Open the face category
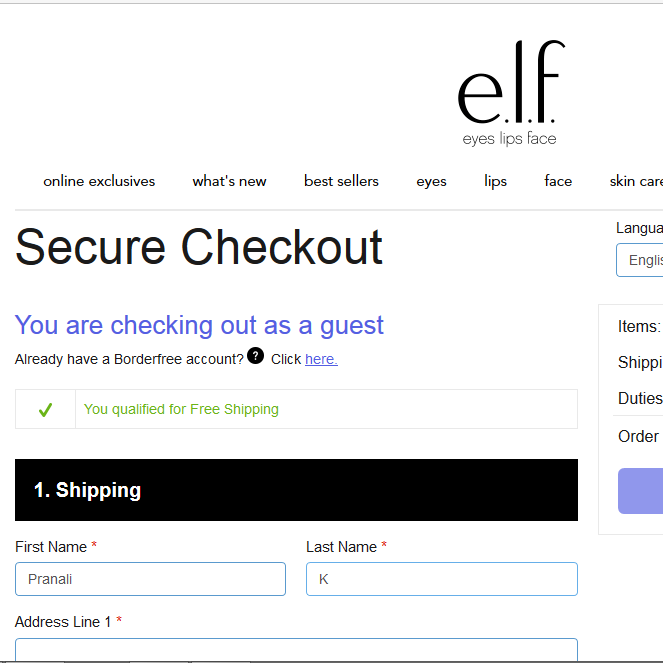Screen dimensions: 663x663 pos(558,181)
